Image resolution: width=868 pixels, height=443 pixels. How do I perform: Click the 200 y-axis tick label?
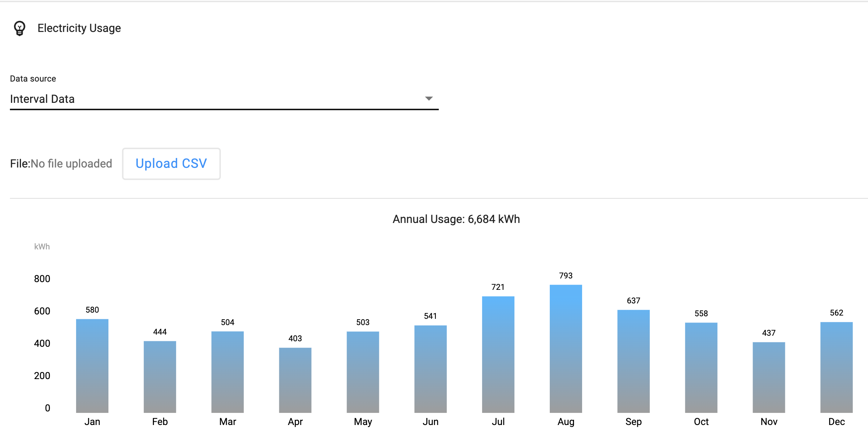42,376
